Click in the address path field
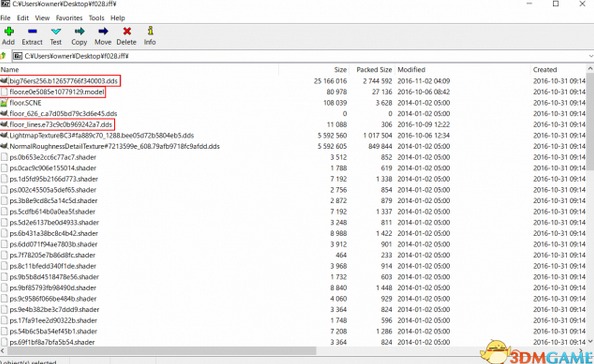594x364 pixels. (299, 56)
